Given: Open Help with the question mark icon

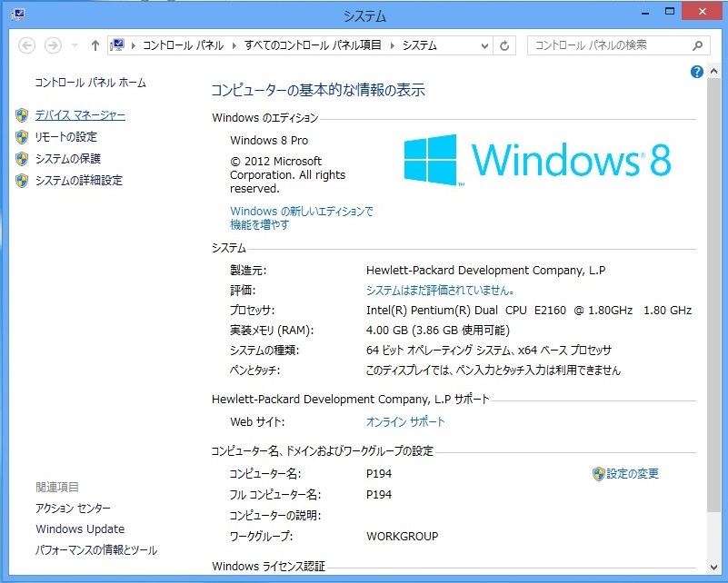Looking at the screenshot, I should pyautogui.click(x=697, y=72).
